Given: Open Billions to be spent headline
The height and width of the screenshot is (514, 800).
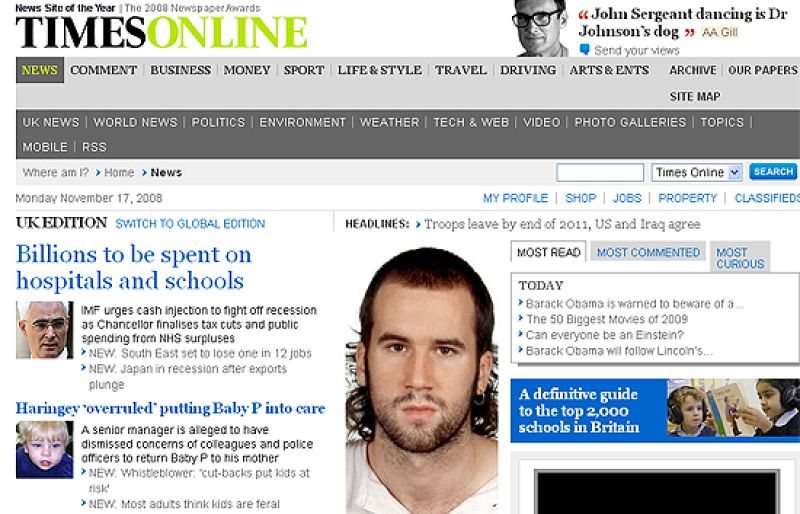Looking at the screenshot, I should (x=134, y=267).
